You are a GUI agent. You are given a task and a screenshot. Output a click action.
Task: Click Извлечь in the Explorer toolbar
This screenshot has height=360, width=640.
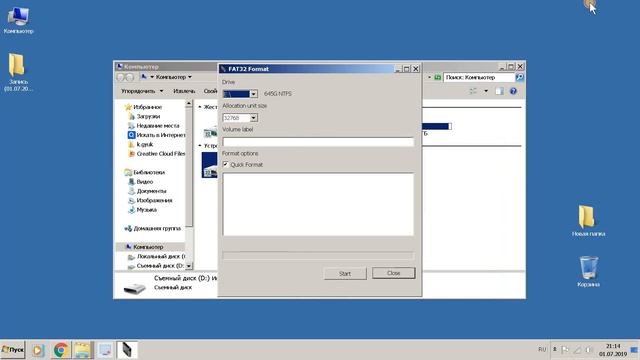tap(184, 91)
